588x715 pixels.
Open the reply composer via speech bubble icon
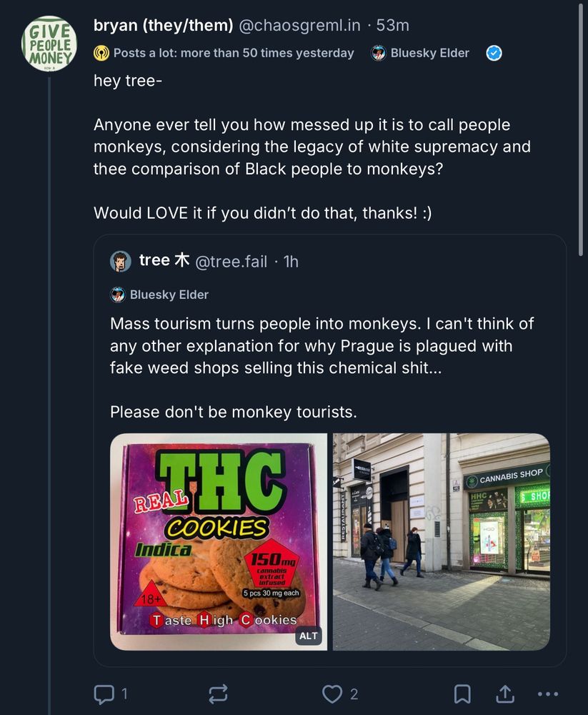[x=104, y=694]
